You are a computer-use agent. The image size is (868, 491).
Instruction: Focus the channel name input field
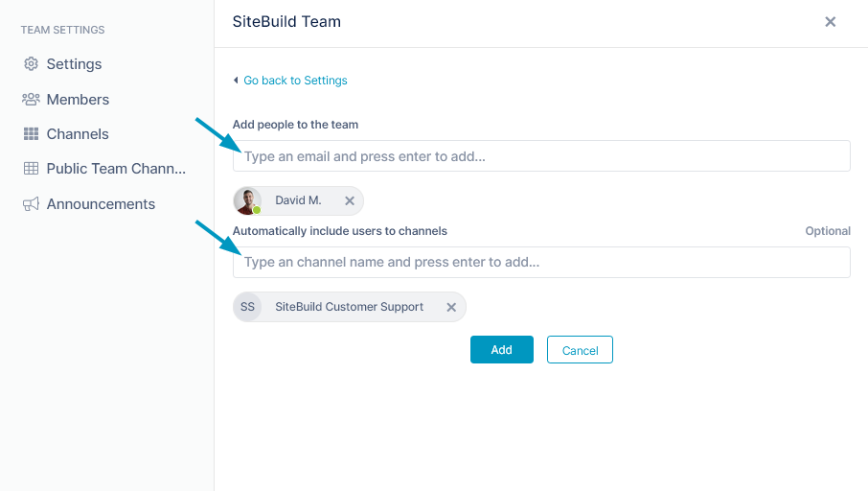541,262
